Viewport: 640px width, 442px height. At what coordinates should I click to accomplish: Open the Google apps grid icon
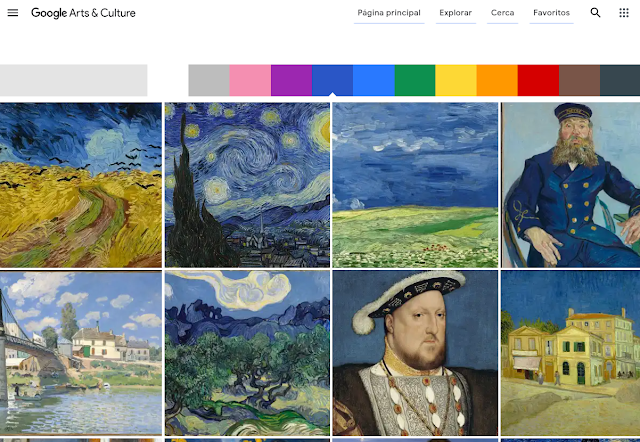point(624,13)
